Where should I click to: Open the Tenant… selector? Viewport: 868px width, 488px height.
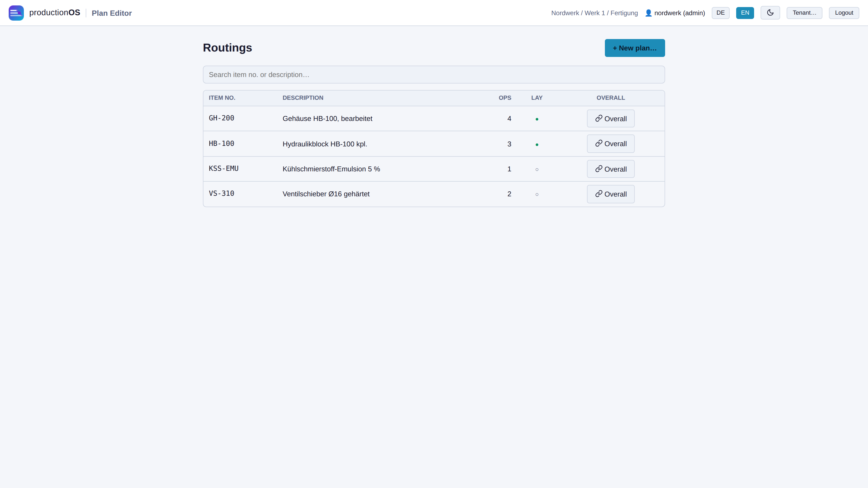coord(804,13)
